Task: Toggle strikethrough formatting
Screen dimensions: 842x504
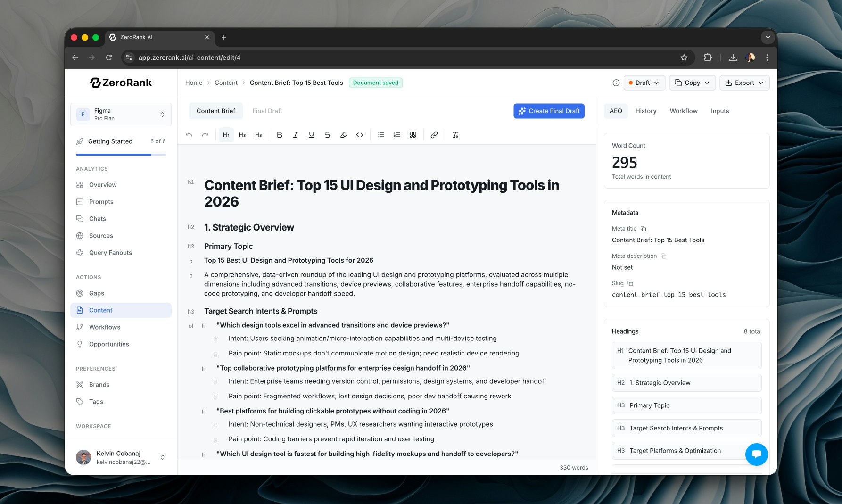Action: (328, 135)
